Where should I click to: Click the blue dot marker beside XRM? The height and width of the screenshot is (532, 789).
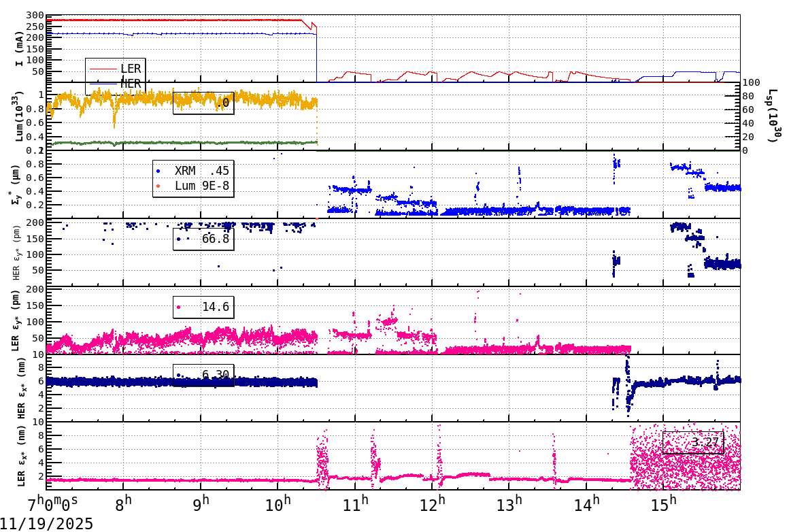click(x=158, y=171)
